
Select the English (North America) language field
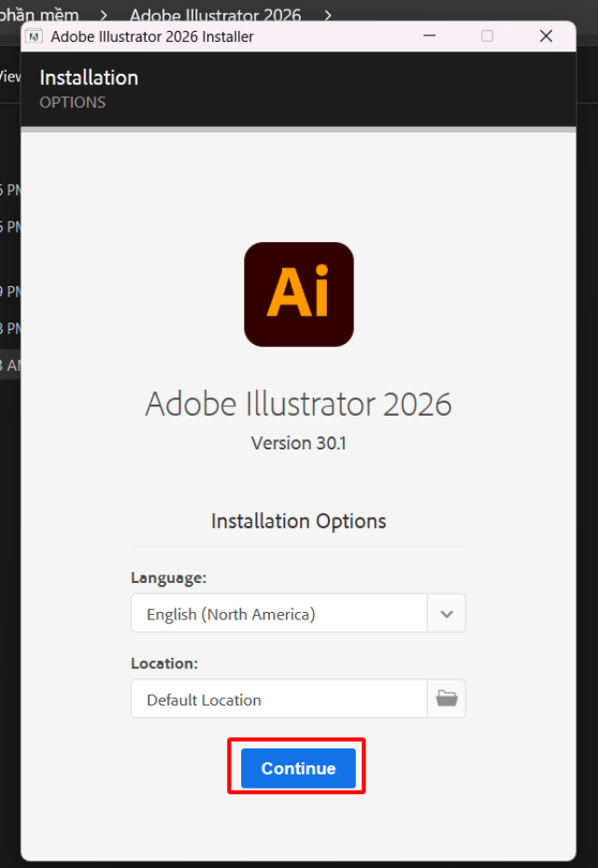278,614
